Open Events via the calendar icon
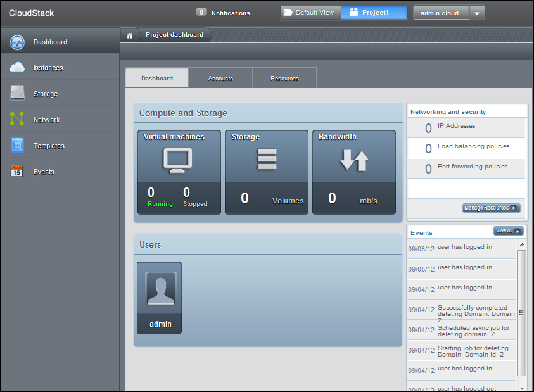The width and height of the screenshot is (534, 392). (x=17, y=172)
